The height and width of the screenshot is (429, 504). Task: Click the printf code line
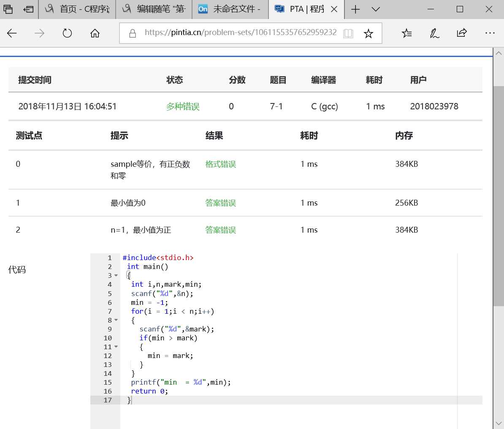click(181, 382)
